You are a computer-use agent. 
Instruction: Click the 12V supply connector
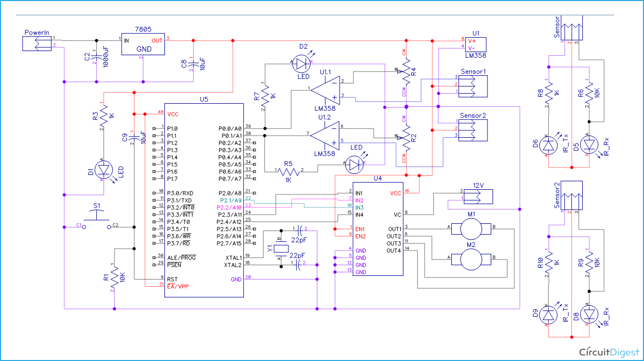pos(478,196)
